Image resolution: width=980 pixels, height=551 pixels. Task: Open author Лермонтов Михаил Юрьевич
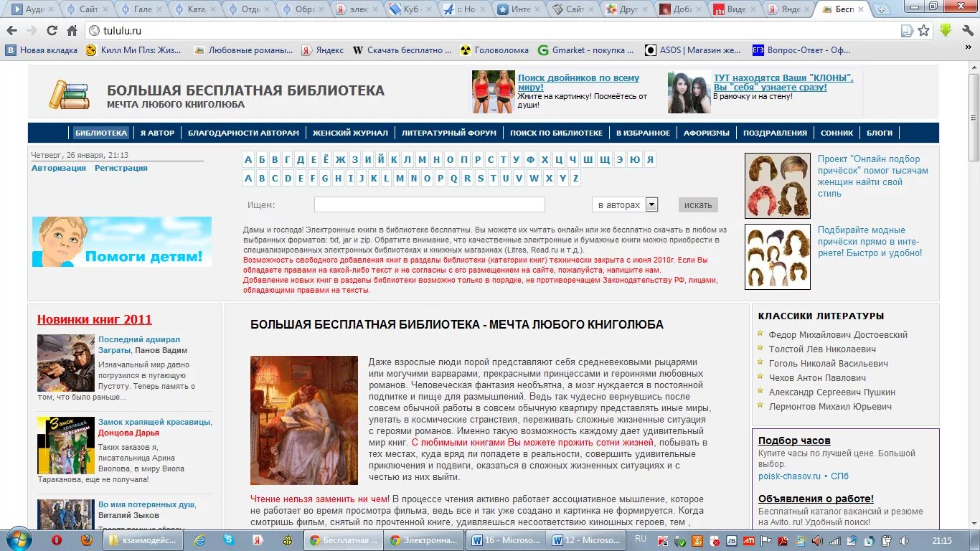tap(830, 406)
